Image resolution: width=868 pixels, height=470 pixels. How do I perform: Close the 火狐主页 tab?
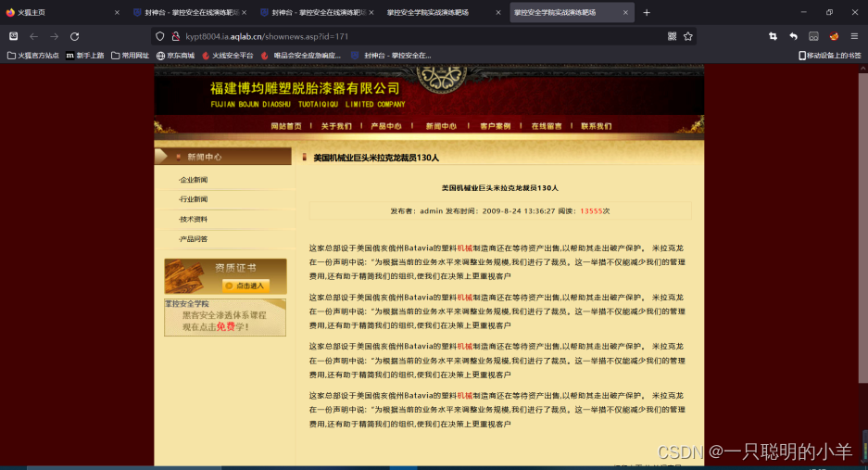coord(117,13)
